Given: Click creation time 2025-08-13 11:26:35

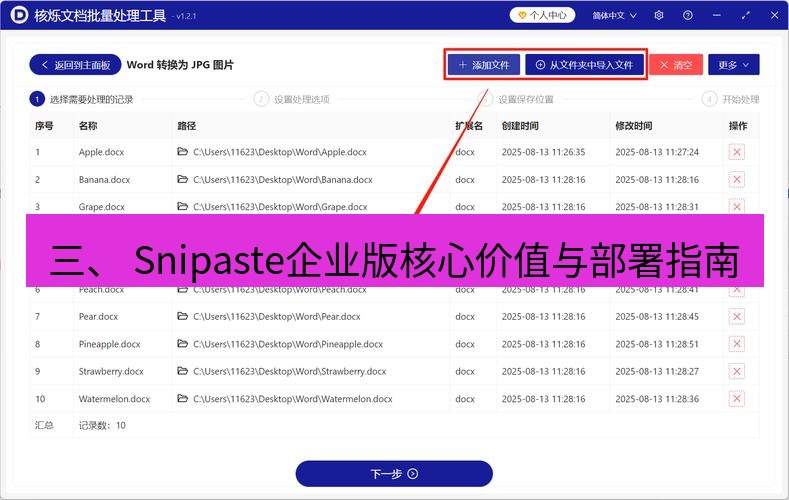Looking at the screenshot, I should coord(543,152).
